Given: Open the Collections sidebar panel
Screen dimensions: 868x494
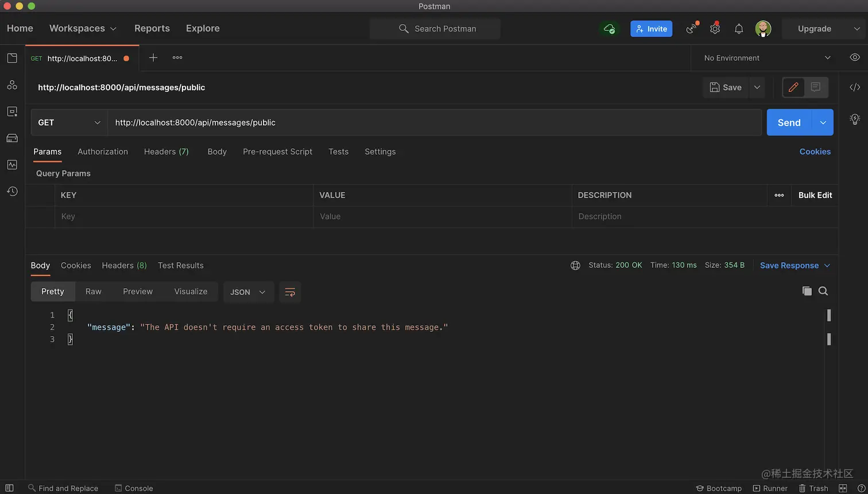Looking at the screenshot, I should pos(12,58).
